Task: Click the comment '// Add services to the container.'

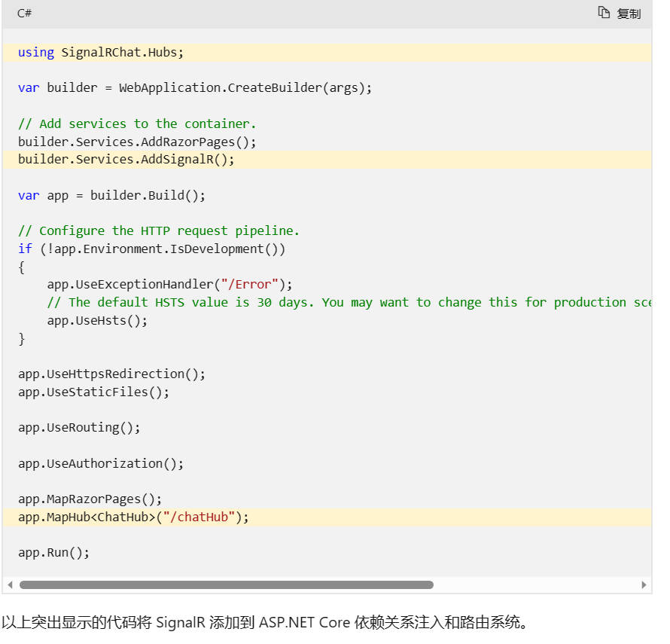Action: [137, 124]
